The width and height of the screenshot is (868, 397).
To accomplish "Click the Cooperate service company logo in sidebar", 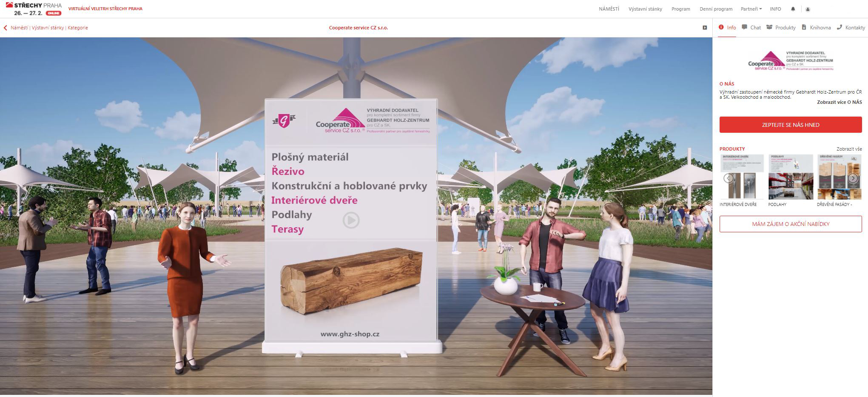I will coord(791,61).
